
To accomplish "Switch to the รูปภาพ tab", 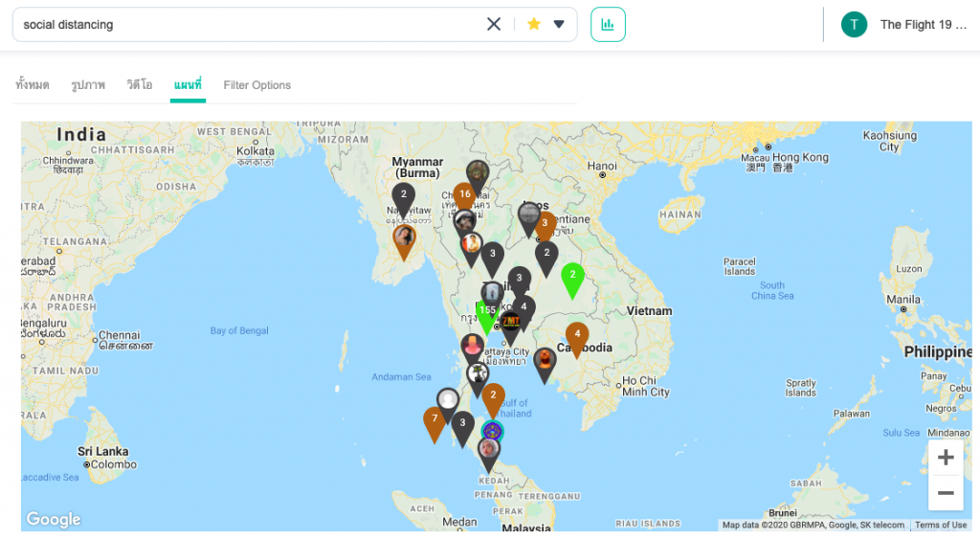I will [88, 84].
